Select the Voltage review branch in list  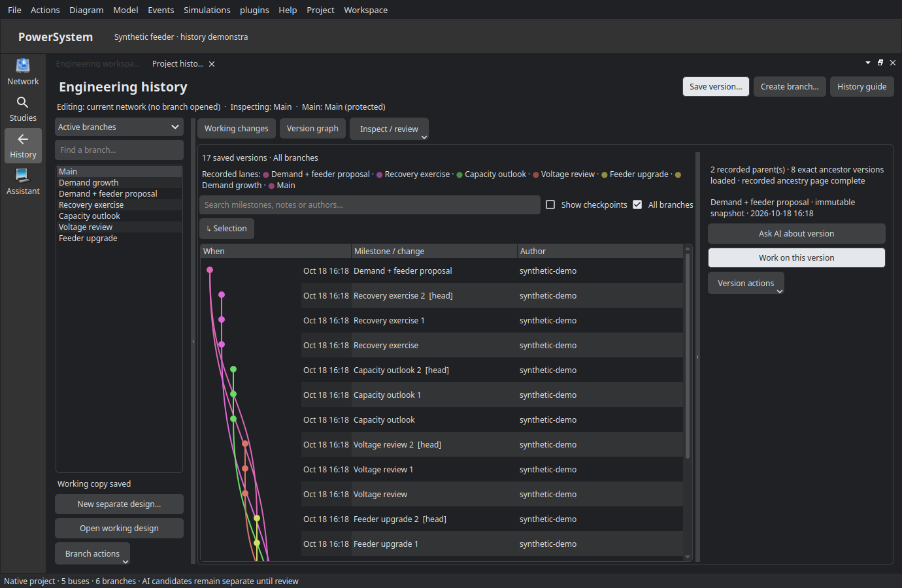coord(119,227)
